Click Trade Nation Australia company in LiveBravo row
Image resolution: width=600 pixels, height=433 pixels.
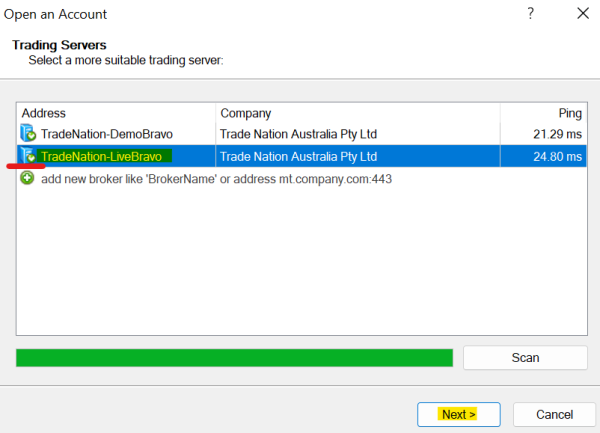298,156
